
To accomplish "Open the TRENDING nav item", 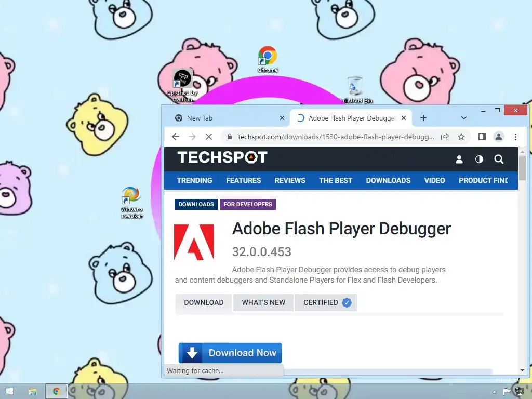I will pos(194,180).
